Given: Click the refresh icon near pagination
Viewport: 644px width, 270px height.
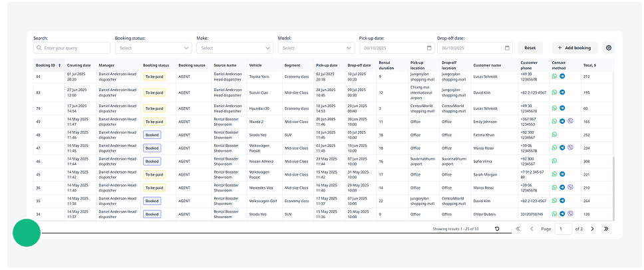Looking at the screenshot, I should (x=497, y=229).
